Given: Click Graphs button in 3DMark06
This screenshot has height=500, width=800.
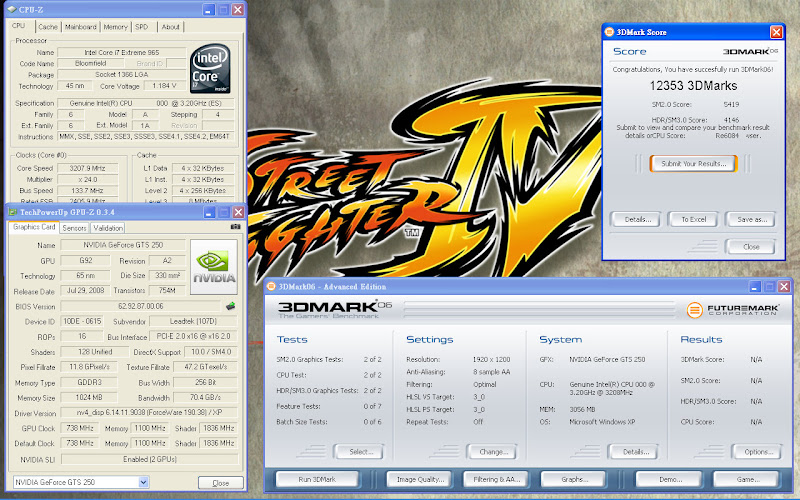Looking at the screenshot, I should click(572, 480).
